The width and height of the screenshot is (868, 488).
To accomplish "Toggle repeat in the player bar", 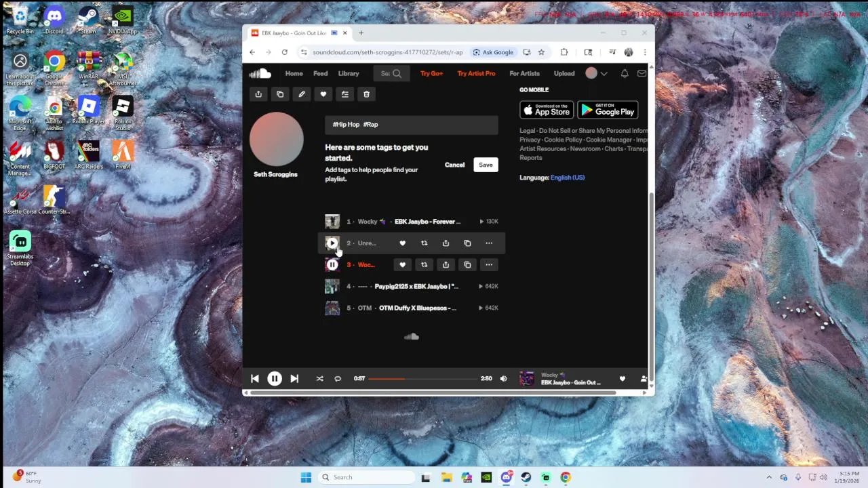I will (338, 379).
